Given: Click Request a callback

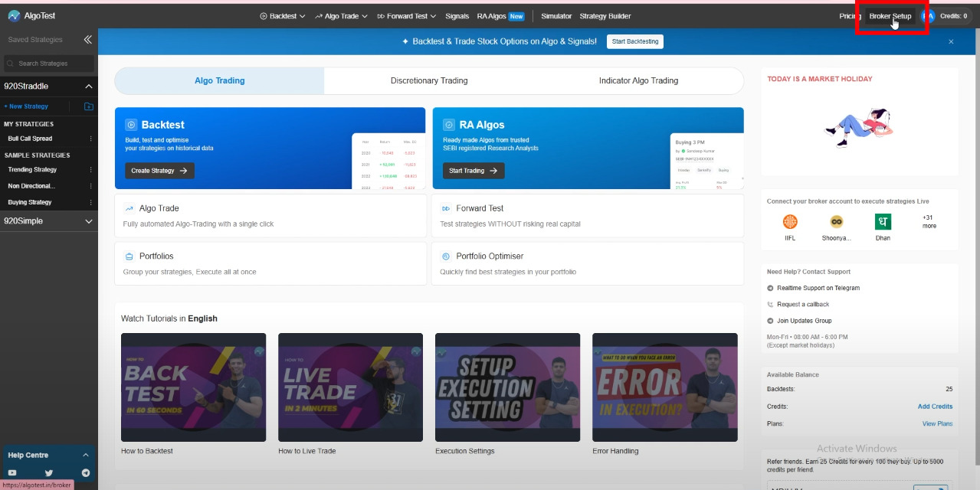Looking at the screenshot, I should click(803, 305).
